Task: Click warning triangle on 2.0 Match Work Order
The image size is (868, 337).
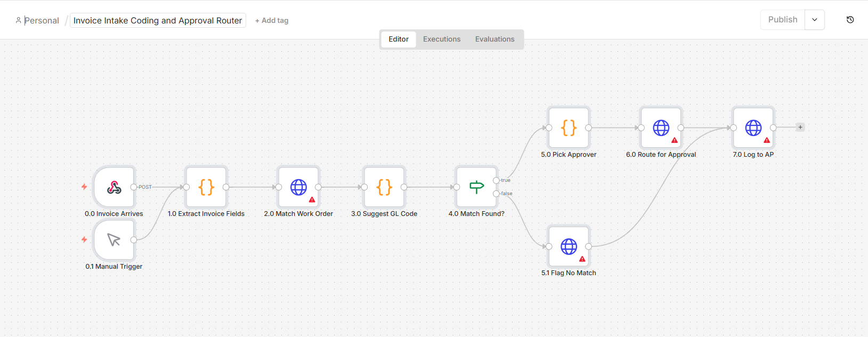Action: tap(312, 200)
